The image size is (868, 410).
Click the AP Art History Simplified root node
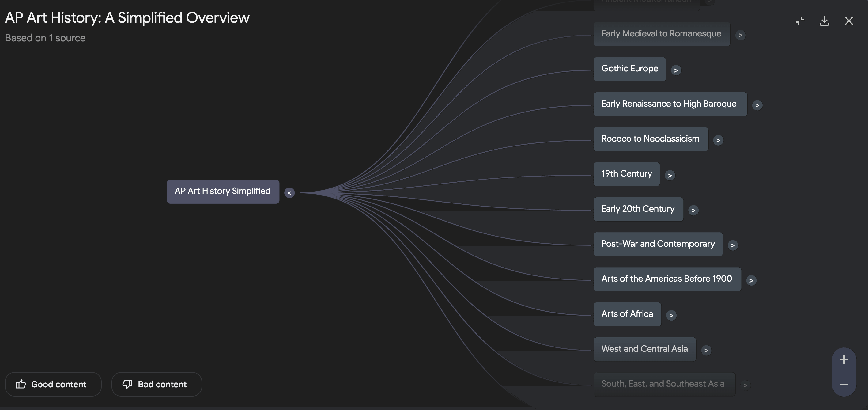[223, 192]
